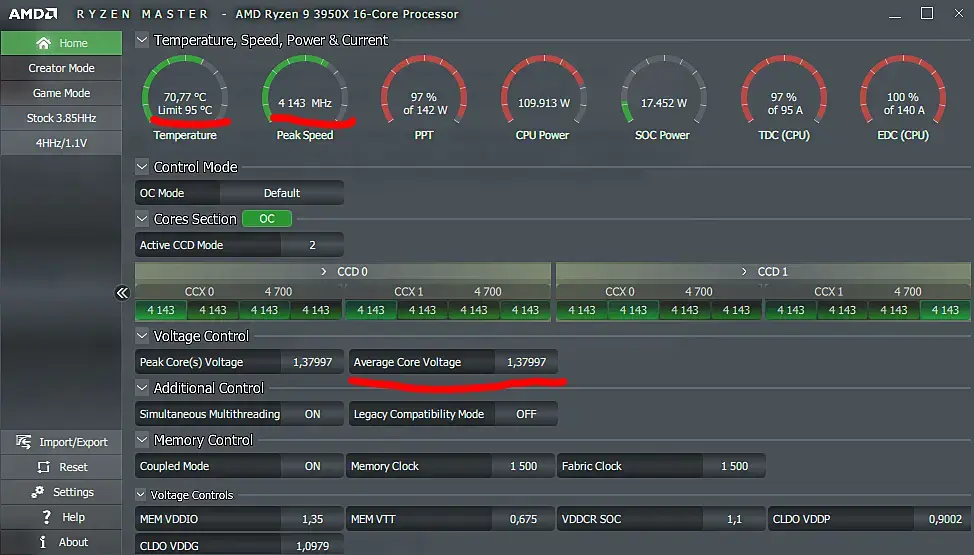Click the About info icon

43,541
